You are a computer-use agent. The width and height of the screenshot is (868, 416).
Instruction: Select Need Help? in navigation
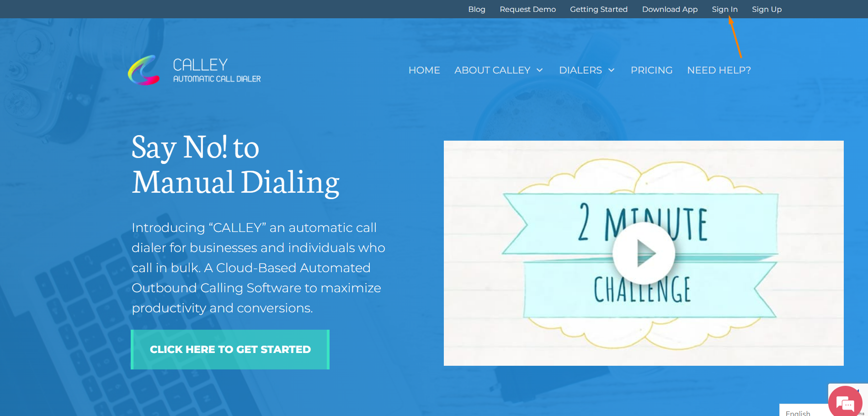point(719,70)
